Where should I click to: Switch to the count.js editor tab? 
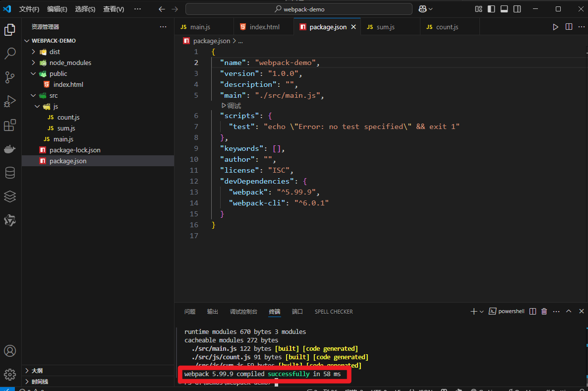tap(450, 27)
